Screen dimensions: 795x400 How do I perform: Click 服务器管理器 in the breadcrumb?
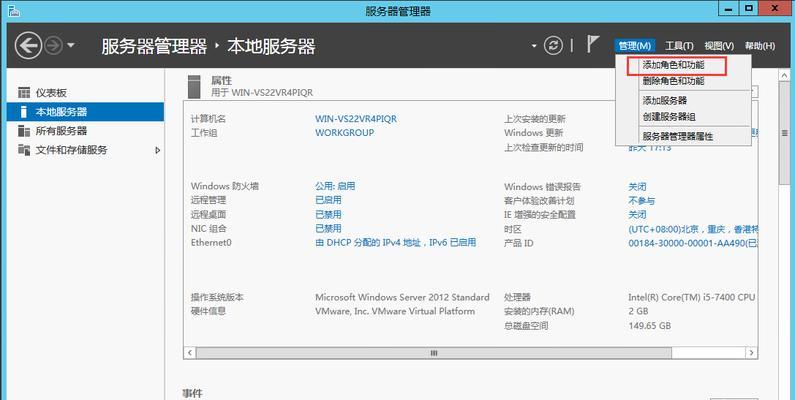pyautogui.click(x=154, y=46)
